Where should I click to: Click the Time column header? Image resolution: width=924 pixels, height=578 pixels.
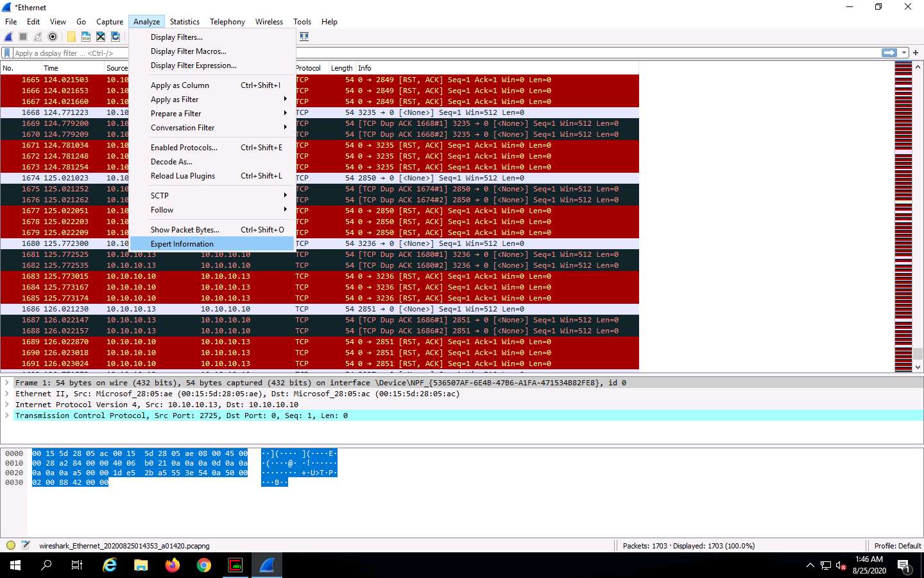[72, 68]
